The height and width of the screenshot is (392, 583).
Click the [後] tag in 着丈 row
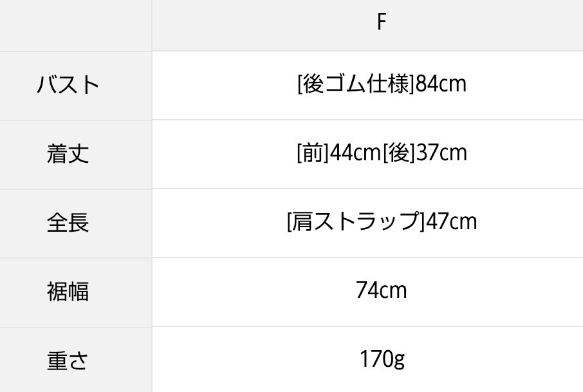[x=399, y=153]
